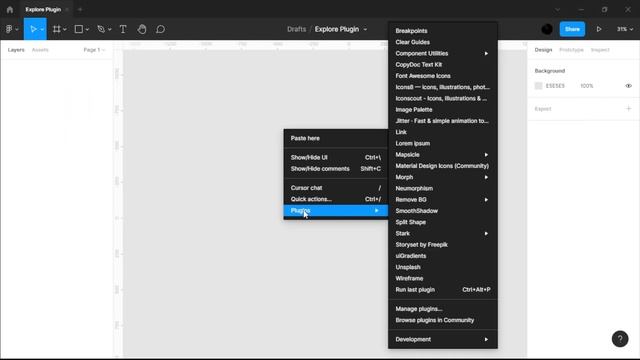Run the SmoothShadow plugin
The image size is (640, 360).
coord(442,211)
